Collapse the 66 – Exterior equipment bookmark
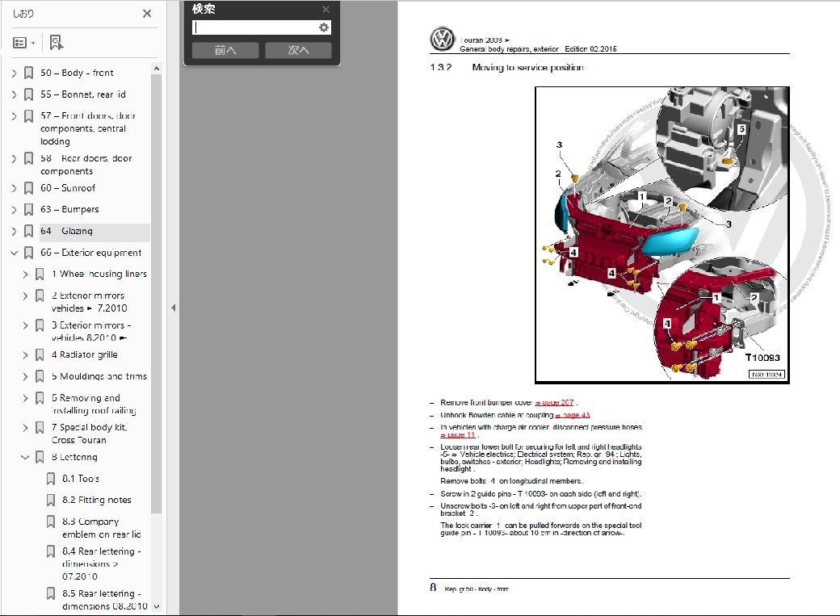 click(x=15, y=253)
